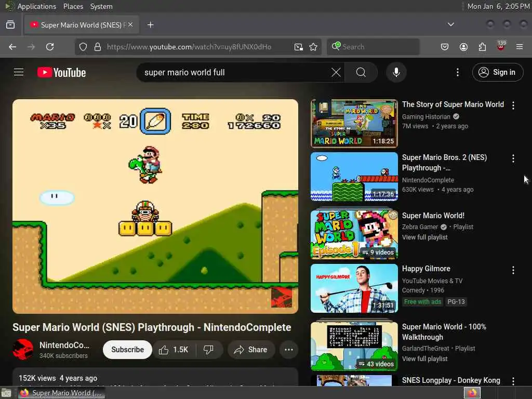
Task: Open options for Happy Gilmore
Action: [x=513, y=270]
